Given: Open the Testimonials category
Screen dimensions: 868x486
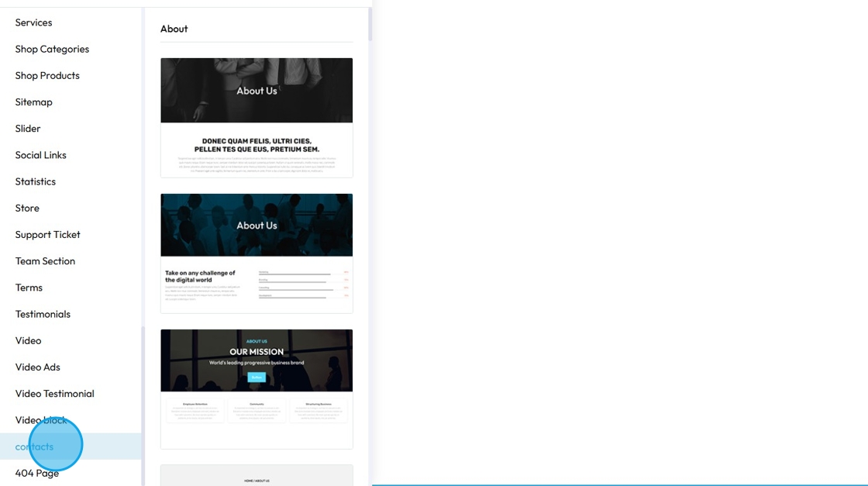Looking at the screenshot, I should (x=43, y=315).
